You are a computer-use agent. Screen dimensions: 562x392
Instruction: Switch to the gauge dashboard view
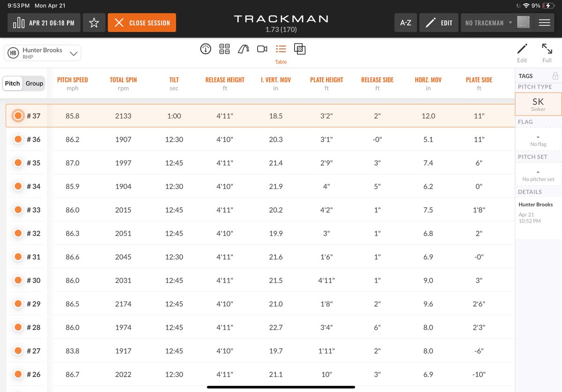tap(206, 49)
